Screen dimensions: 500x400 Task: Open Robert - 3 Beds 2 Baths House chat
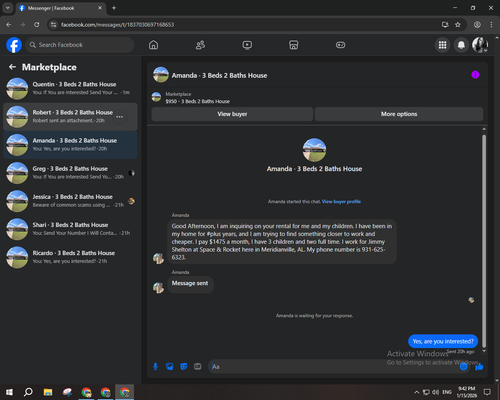pos(70,117)
